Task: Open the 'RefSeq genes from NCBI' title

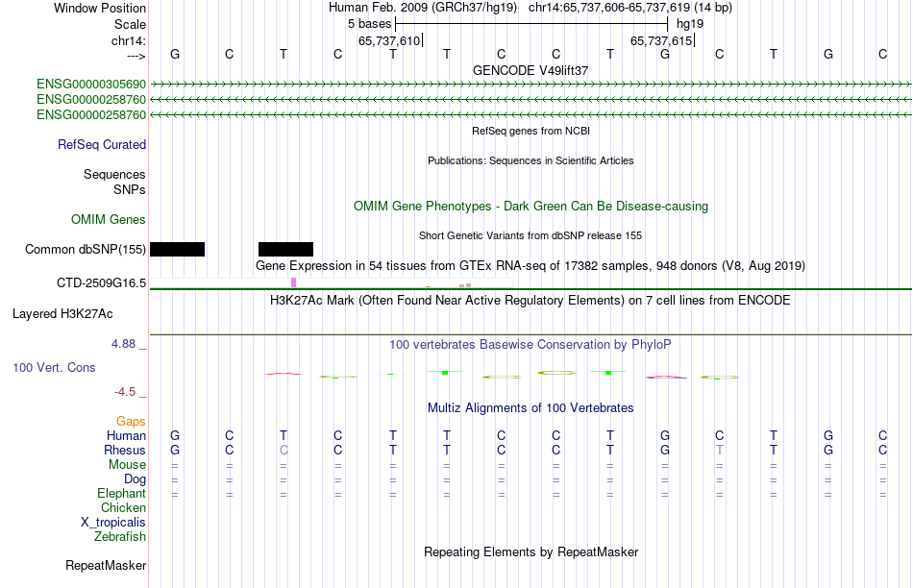Action: click(x=531, y=131)
